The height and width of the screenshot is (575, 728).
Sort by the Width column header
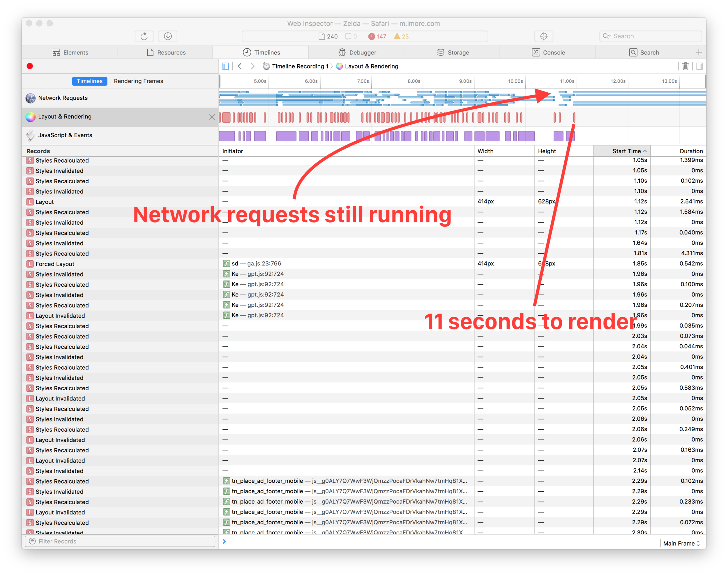point(504,151)
